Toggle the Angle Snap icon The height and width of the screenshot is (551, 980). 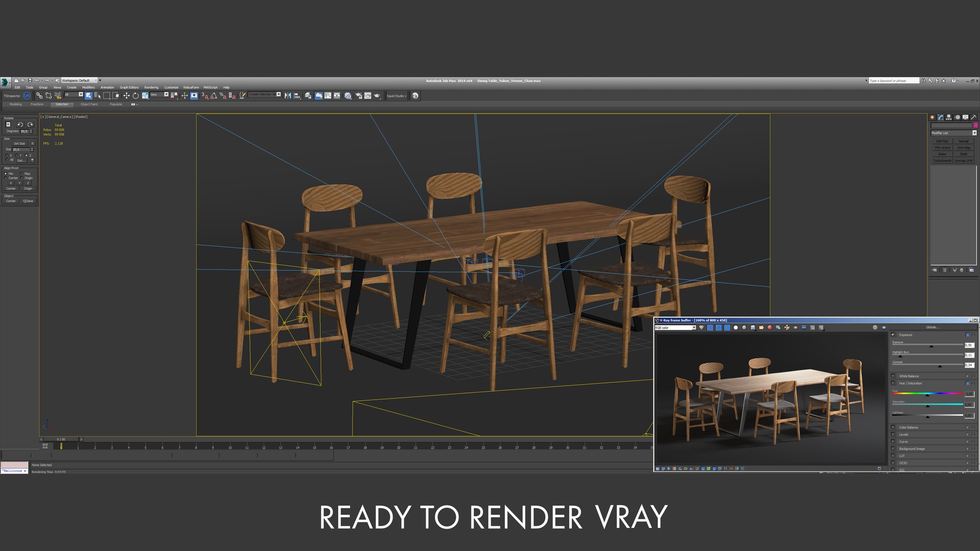(213, 95)
